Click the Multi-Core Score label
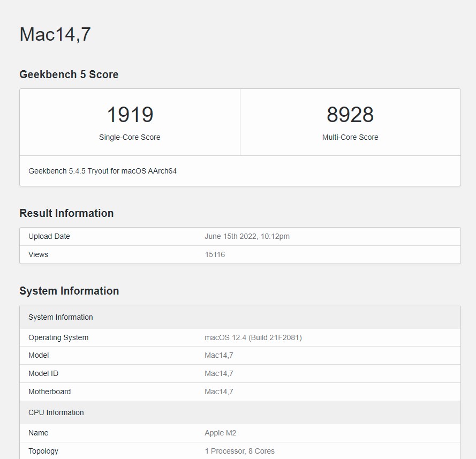The image size is (476, 459). (x=350, y=137)
